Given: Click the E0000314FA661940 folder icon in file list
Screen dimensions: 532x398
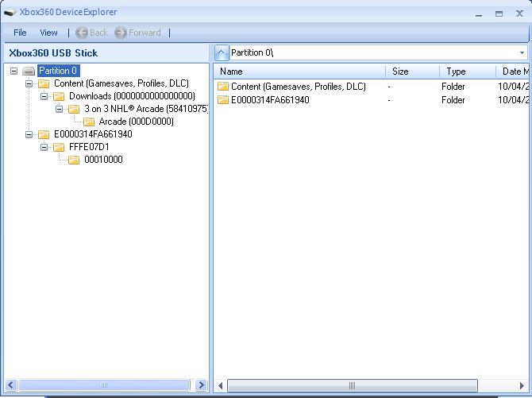Looking at the screenshot, I should tap(223, 100).
